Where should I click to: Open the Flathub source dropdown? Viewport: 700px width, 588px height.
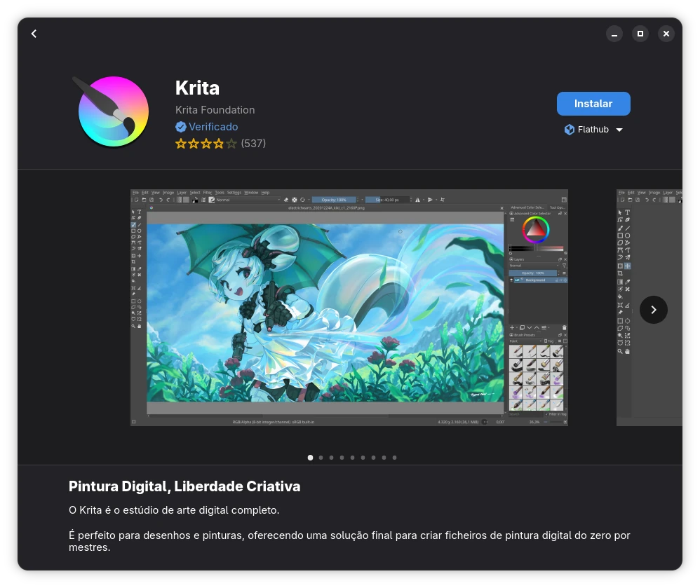click(593, 130)
